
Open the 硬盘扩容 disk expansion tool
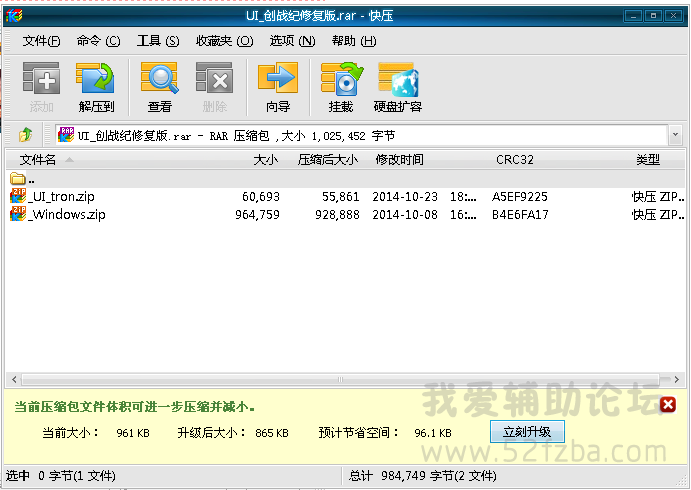pyautogui.click(x=397, y=87)
